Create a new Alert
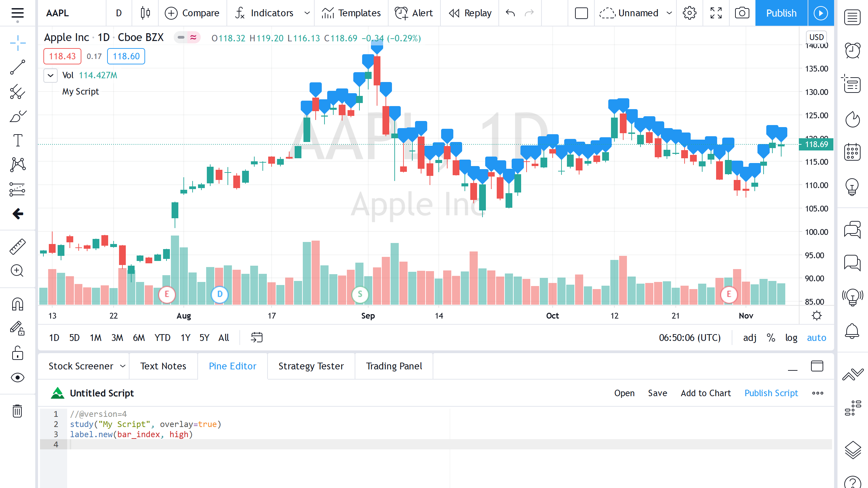868x488 pixels. point(414,13)
